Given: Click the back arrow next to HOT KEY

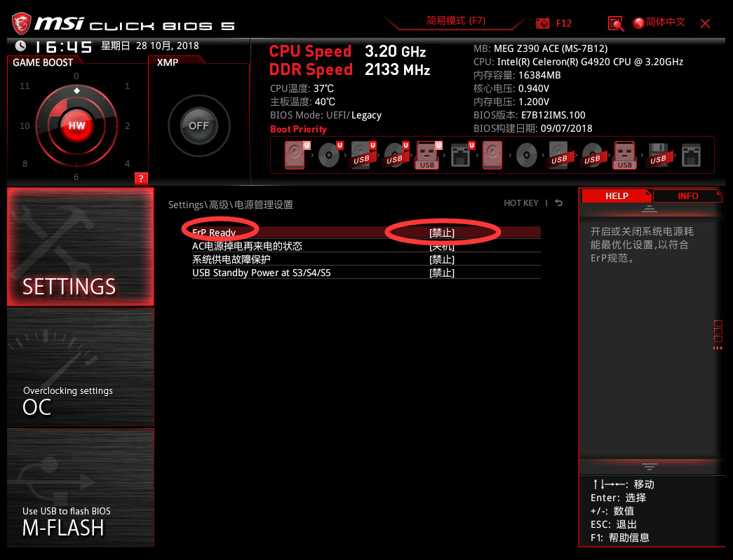Looking at the screenshot, I should click(558, 203).
